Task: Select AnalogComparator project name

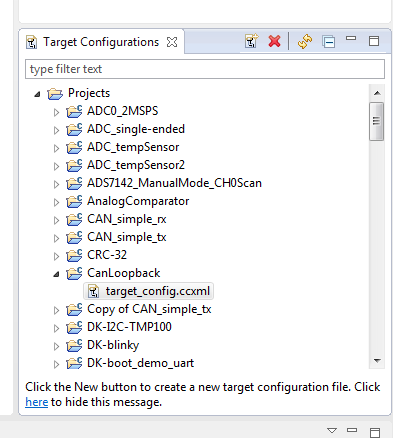Action: tap(138, 201)
